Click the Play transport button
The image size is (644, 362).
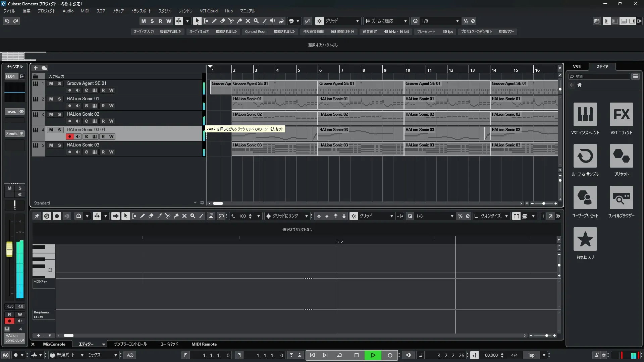click(373, 355)
